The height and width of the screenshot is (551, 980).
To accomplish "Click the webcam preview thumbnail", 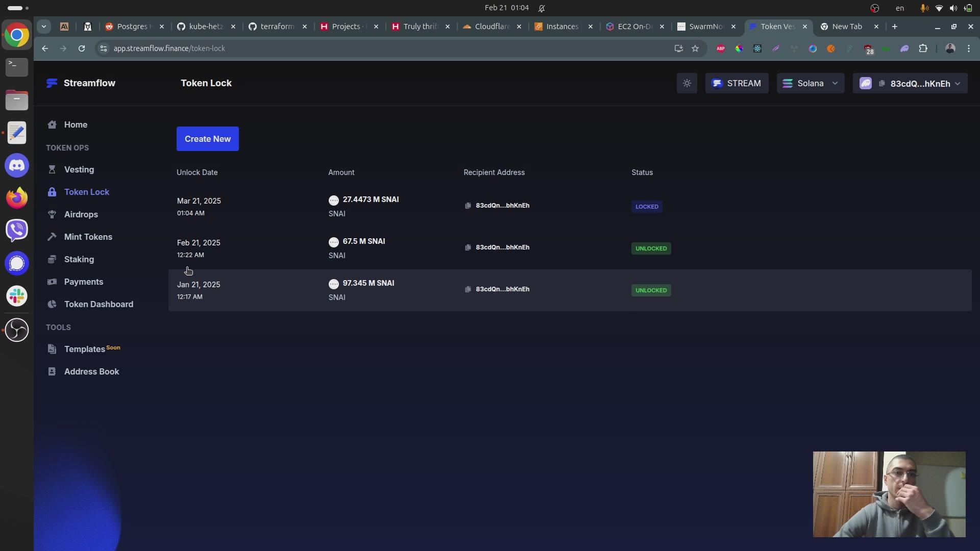I will point(889,494).
